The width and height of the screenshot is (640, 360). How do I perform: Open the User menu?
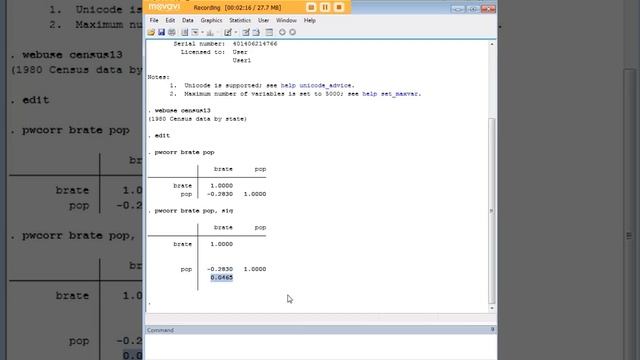(x=264, y=20)
